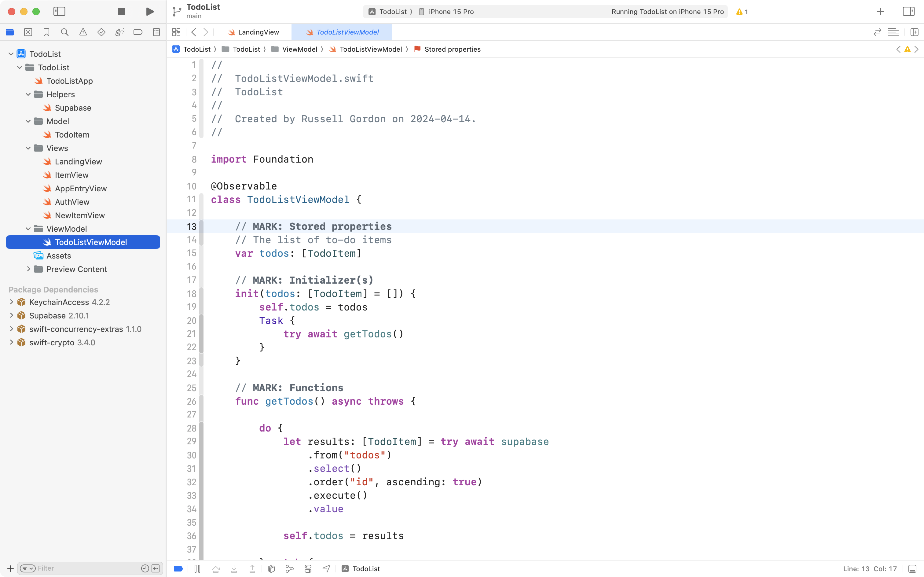Viewport: 924px width, 577px height.
Task: Toggle breakpoints in the debug bar
Action: pos(178,568)
